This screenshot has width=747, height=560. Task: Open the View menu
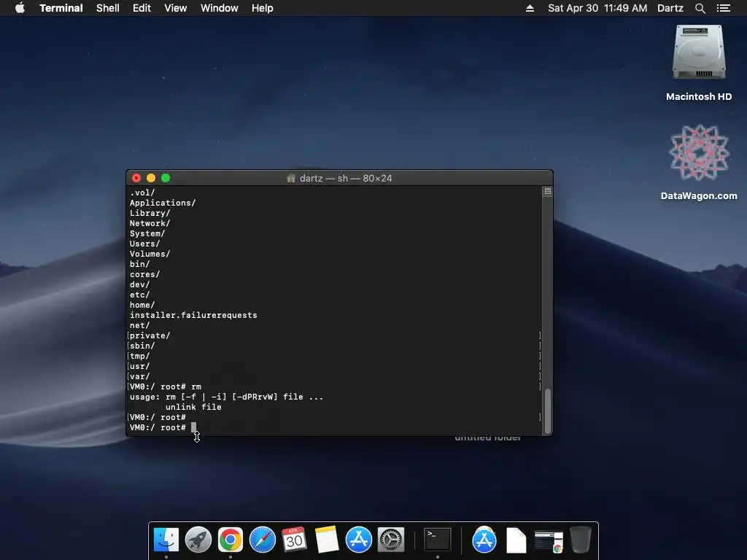pos(175,8)
